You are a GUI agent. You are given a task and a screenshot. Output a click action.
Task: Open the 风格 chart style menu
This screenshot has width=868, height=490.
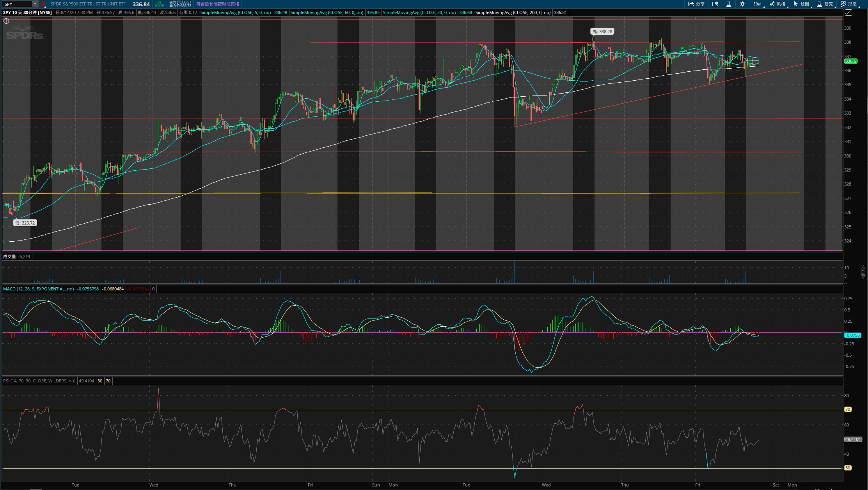pyautogui.click(x=777, y=4)
